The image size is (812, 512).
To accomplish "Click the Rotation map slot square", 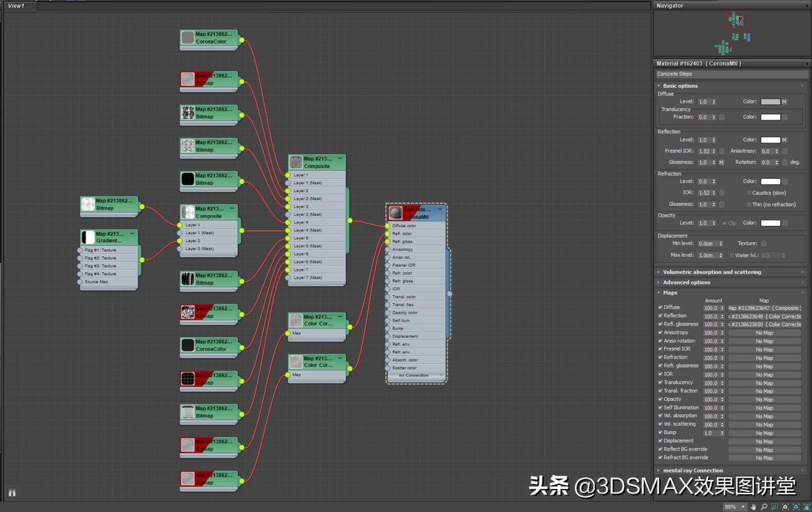I will point(784,163).
